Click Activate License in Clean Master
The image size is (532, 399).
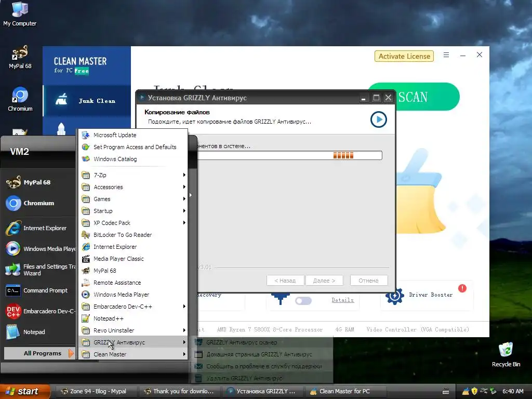[x=404, y=56]
